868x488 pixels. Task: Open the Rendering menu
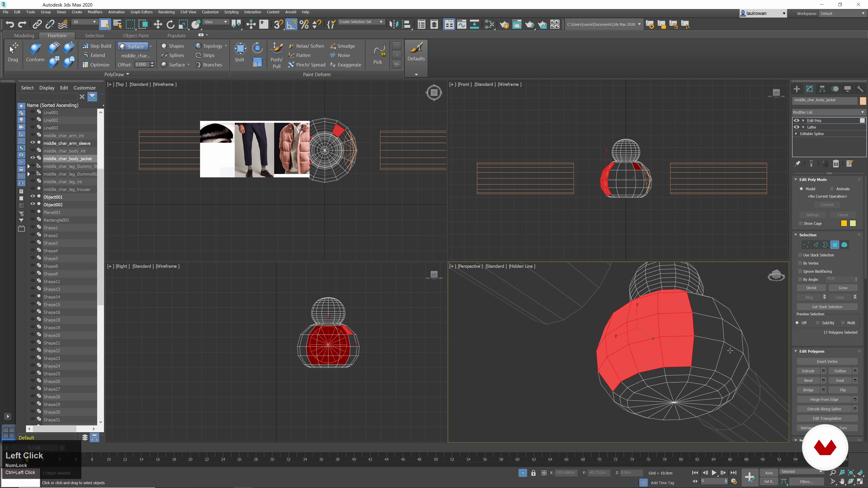pos(166,12)
